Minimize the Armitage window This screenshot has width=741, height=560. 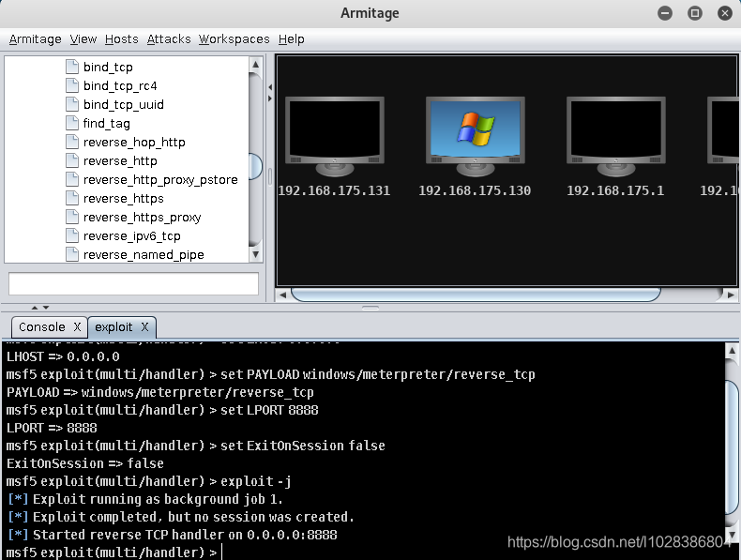pyautogui.click(x=665, y=13)
